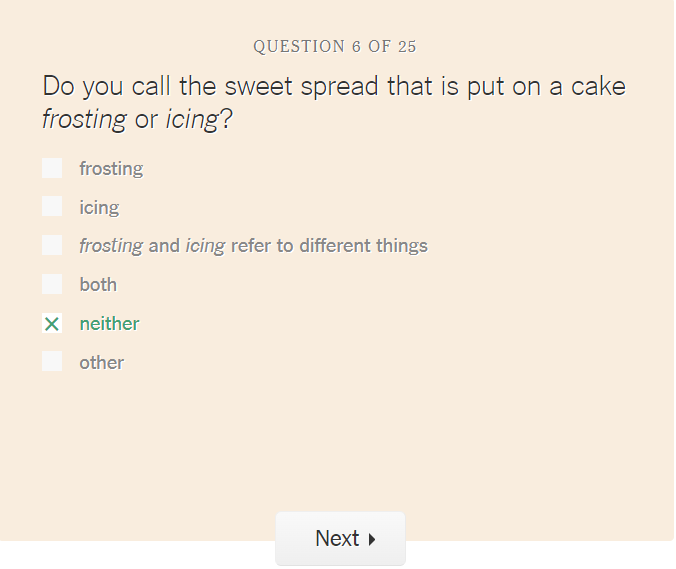
Task: Uncheck the green X neither box
Action: pos(52,323)
